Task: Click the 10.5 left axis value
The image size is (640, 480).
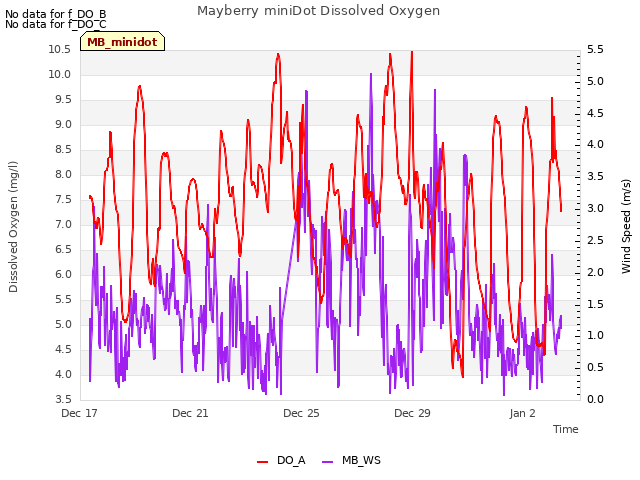Action: point(60,50)
